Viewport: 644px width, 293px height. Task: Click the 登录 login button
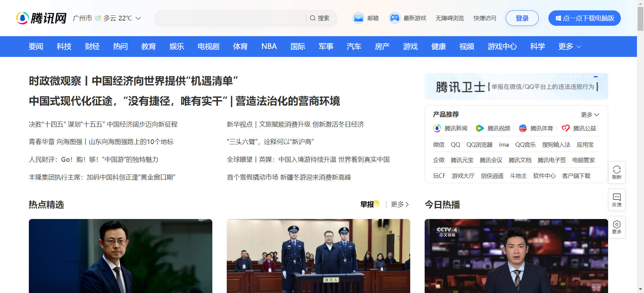(x=522, y=18)
